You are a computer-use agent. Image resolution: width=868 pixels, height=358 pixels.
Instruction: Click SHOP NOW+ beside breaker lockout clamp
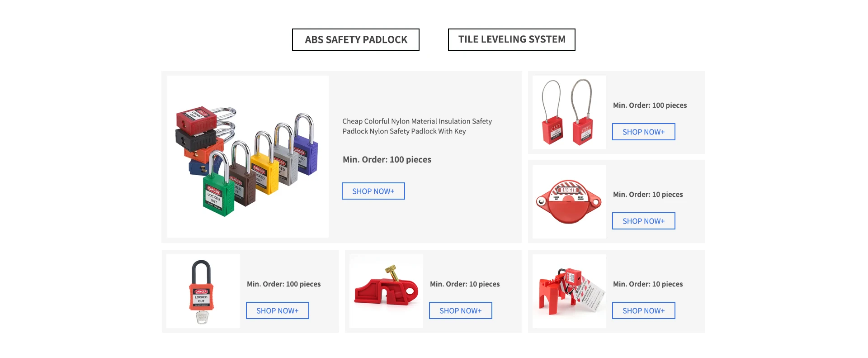tap(461, 310)
